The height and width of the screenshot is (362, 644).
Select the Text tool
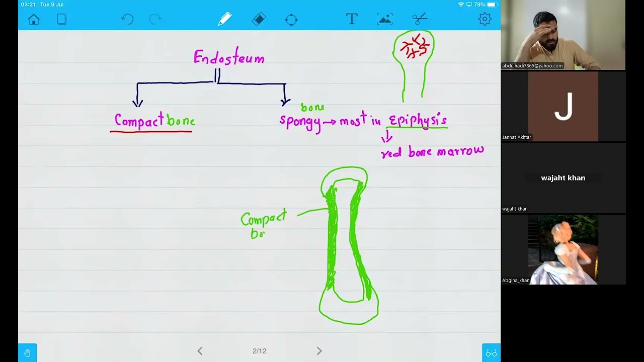352,20
